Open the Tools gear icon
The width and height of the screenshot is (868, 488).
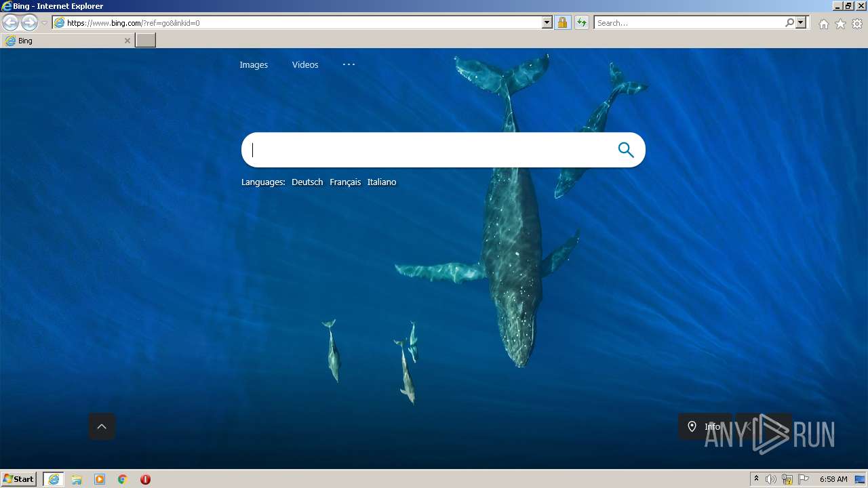pos(857,24)
